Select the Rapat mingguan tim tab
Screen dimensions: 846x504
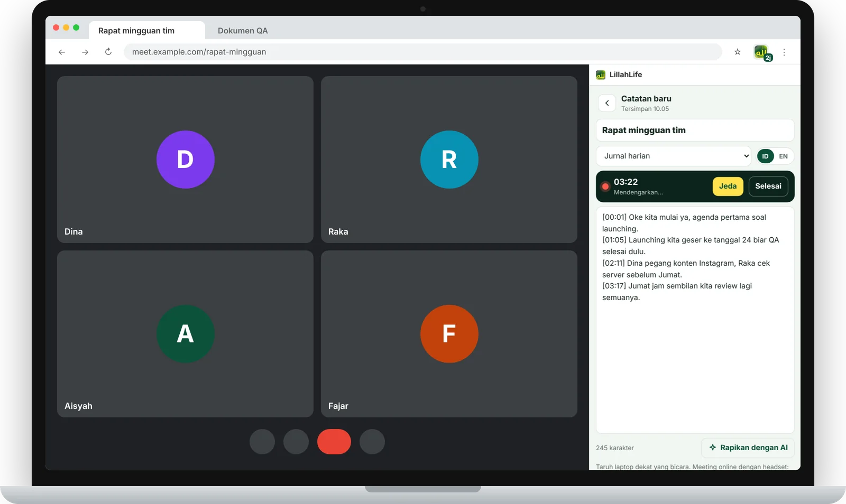click(147, 31)
